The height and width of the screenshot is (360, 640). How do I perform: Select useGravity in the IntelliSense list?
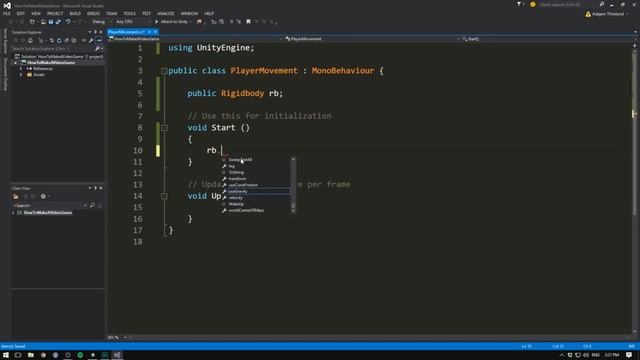point(256,191)
